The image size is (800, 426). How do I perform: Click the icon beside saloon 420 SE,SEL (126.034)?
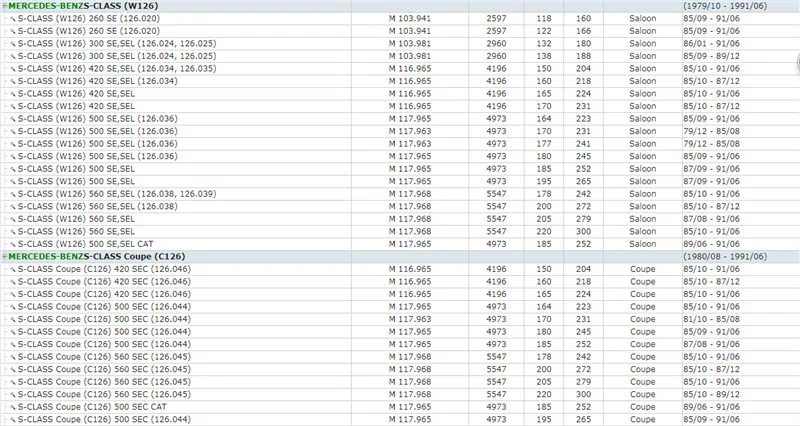pyautogui.click(x=13, y=82)
